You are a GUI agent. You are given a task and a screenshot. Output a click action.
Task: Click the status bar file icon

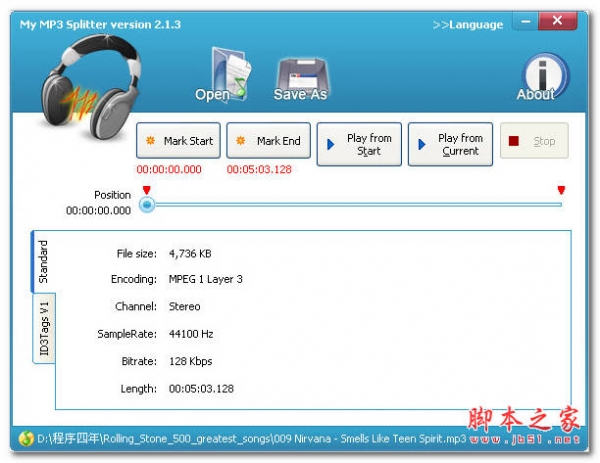(x=26, y=439)
